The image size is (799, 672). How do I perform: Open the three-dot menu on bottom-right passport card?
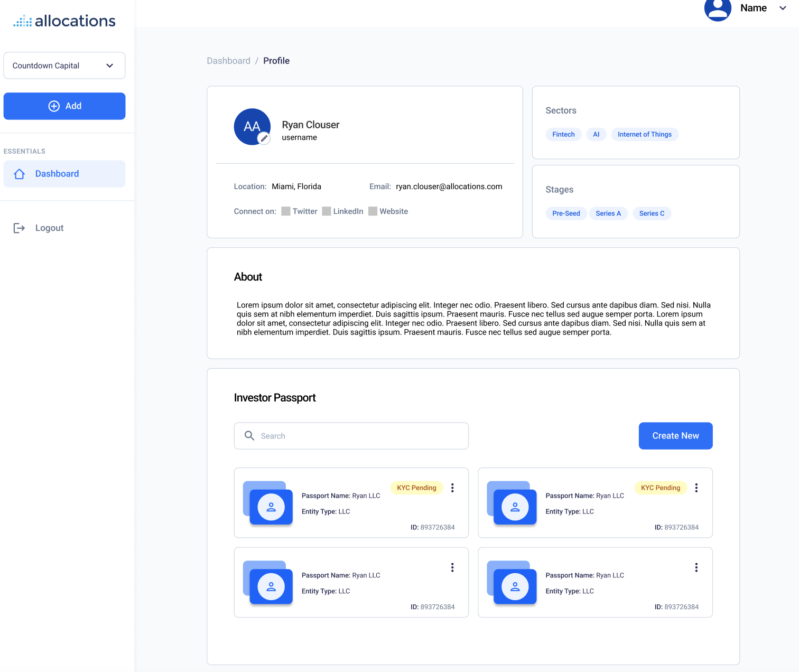[696, 567]
